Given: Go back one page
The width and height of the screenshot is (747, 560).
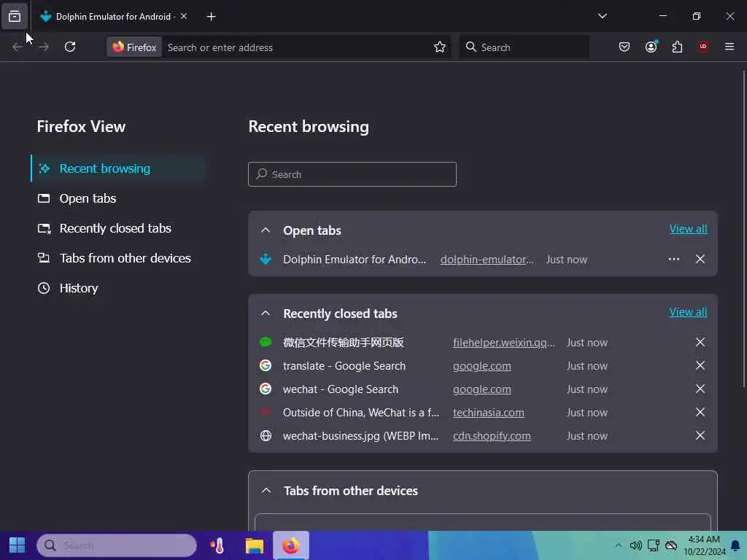Looking at the screenshot, I should (x=18, y=47).
